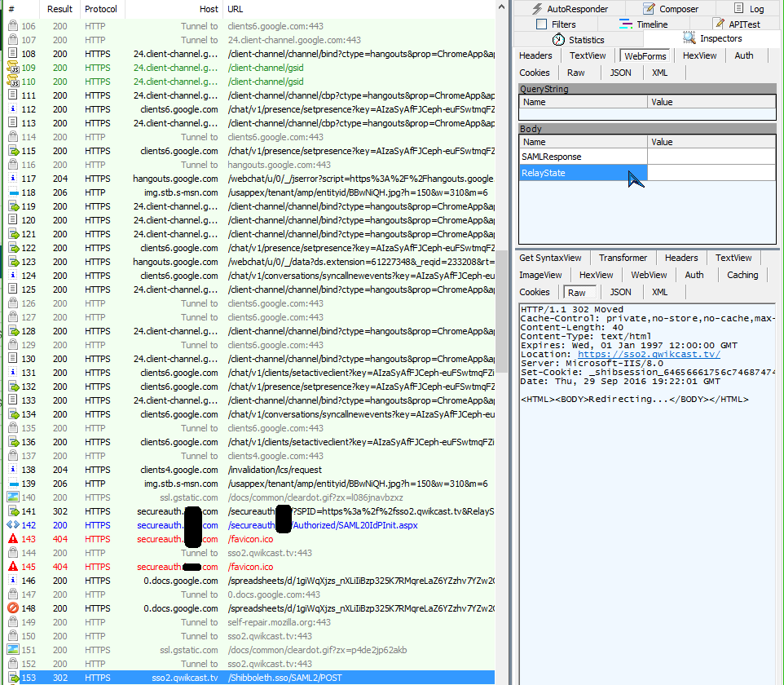Open the request Headers inspector tab
784x685 pixels.
click(535, 55)
